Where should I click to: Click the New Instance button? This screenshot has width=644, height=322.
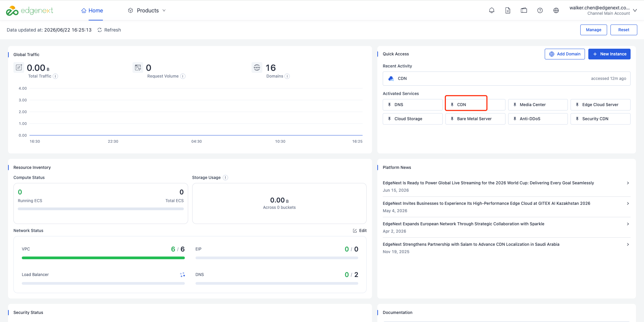(609, 54)
